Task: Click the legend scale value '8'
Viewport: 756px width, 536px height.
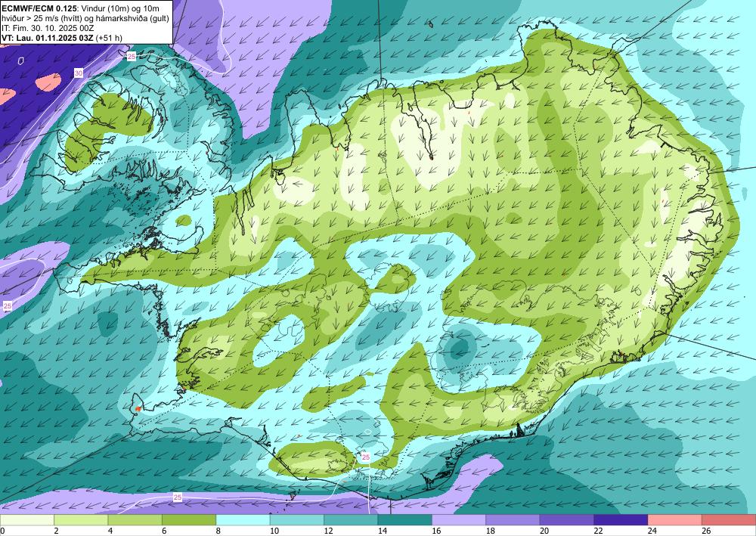Action: click(218, 531)
